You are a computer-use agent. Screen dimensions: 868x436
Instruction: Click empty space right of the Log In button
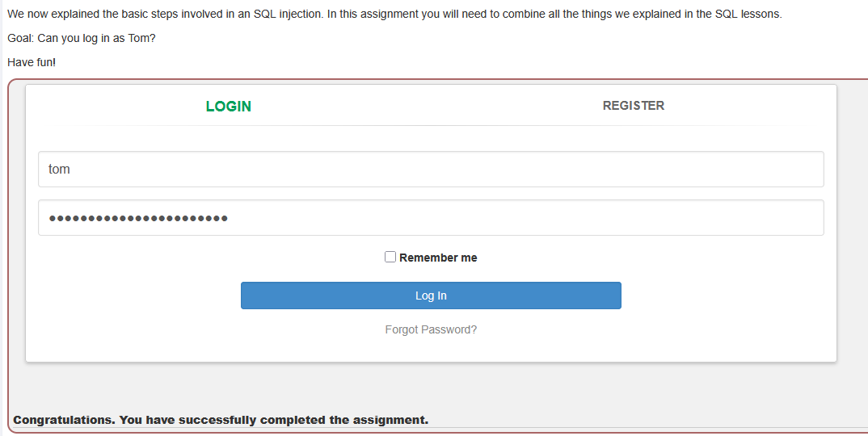click(727, 296)
